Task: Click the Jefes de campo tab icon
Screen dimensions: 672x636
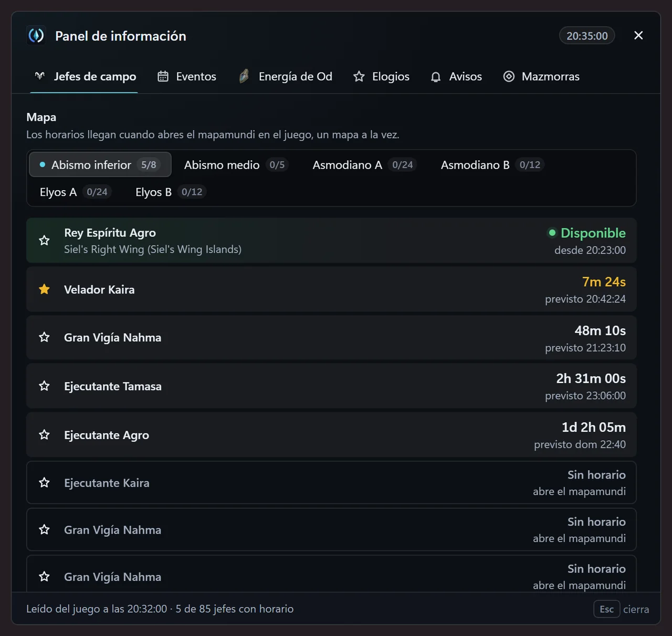Action: pos(40,76)
